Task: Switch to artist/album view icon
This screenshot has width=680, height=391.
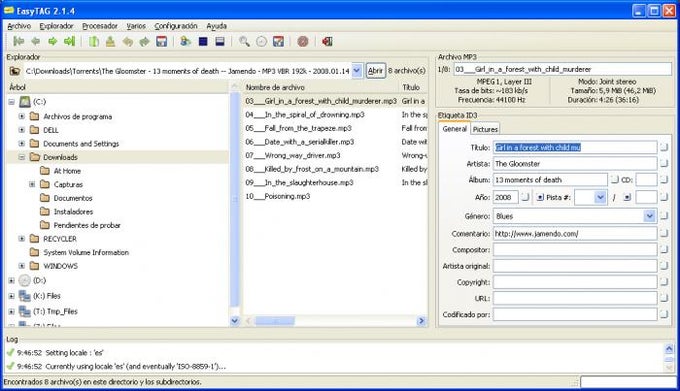Action: [x=186, y=42]
